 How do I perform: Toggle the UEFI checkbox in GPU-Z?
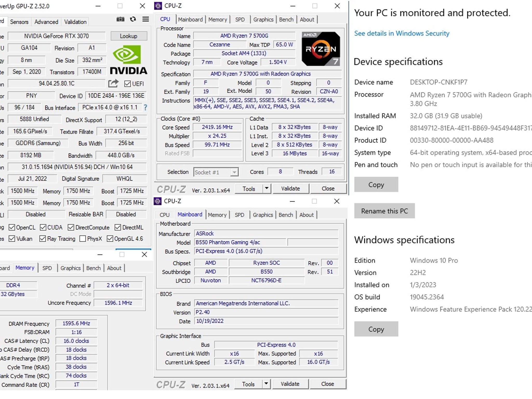tap(127, 84)
